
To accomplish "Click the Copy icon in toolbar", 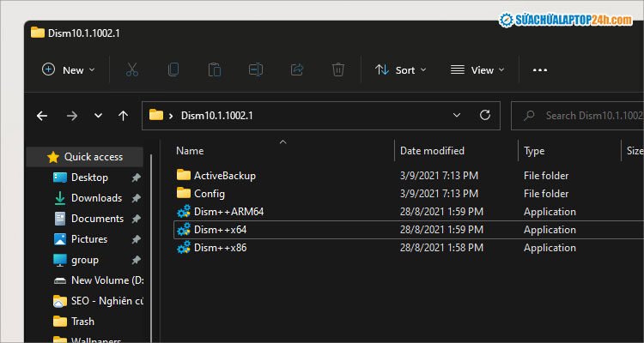I will (x=173, y=69).
